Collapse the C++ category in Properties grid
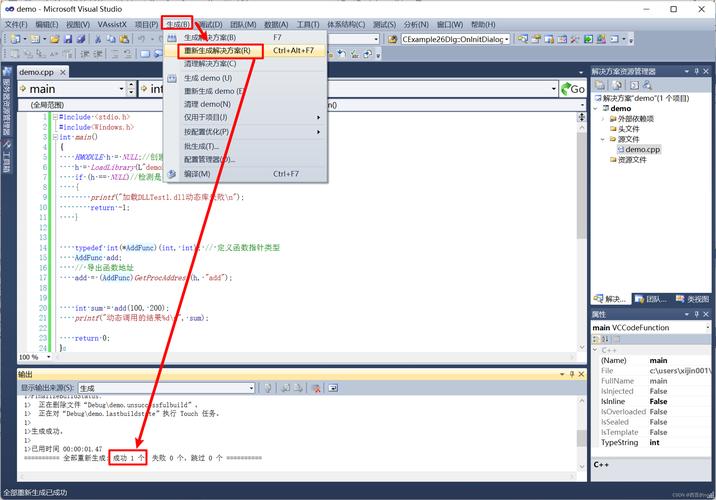 [595, 350]
